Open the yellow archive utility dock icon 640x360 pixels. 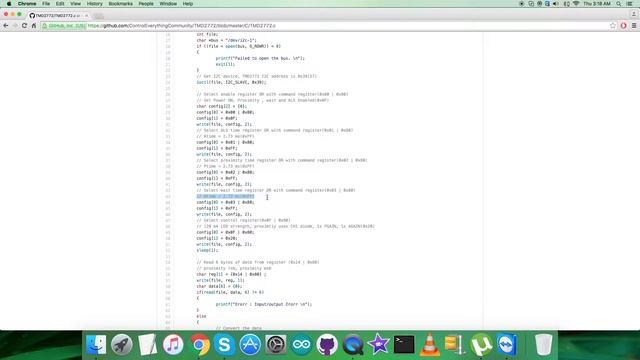click(x=455, y=345)
